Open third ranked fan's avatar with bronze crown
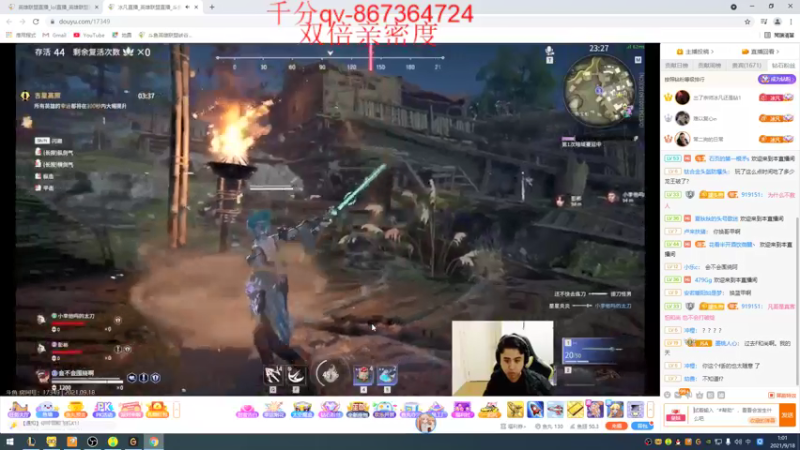The image size is (800, 450). (x=682, y=139)
